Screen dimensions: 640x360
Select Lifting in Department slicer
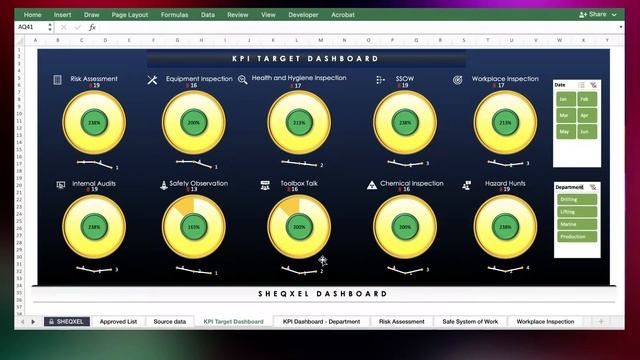577,212
